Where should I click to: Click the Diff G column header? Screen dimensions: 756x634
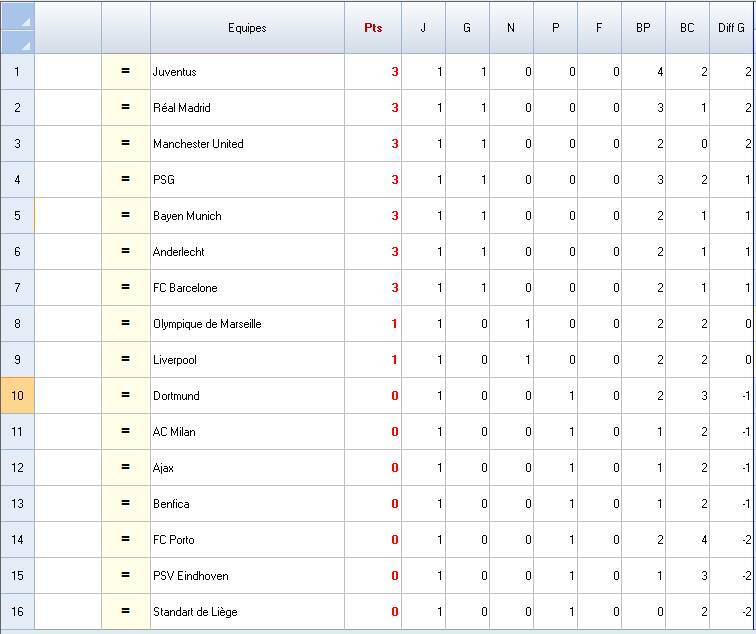(732, 28)
